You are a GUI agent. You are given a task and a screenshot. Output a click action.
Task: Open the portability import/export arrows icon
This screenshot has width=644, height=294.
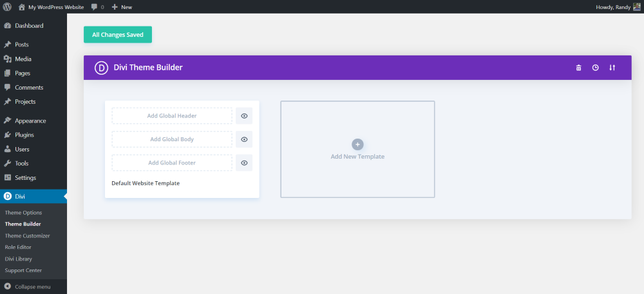pyautogui.click(x=612, y=68)
